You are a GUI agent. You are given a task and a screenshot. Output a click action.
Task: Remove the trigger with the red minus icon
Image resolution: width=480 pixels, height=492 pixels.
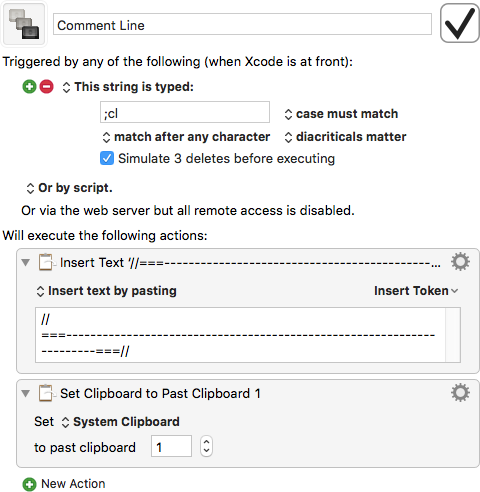point(46,87)
